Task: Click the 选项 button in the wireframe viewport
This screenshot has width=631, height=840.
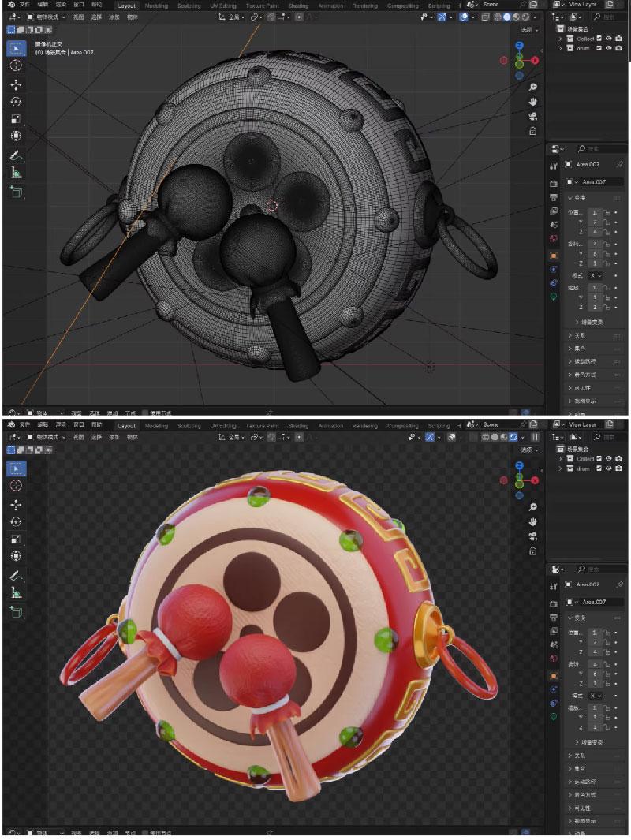Action: [527, 30]
